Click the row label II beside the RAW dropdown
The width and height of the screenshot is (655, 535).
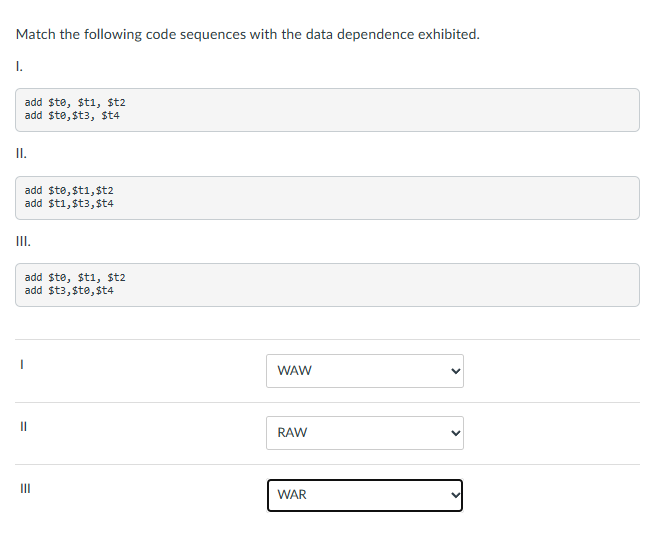(x=20, y=427)
